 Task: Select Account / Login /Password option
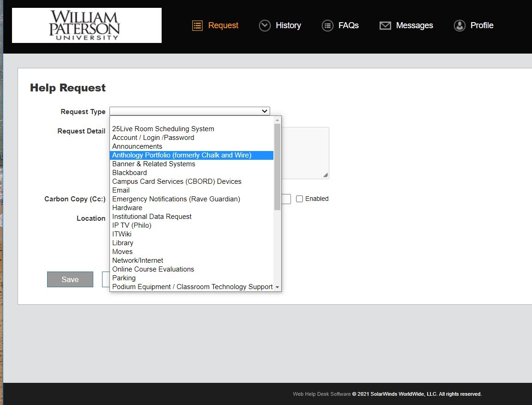point(153,138)
